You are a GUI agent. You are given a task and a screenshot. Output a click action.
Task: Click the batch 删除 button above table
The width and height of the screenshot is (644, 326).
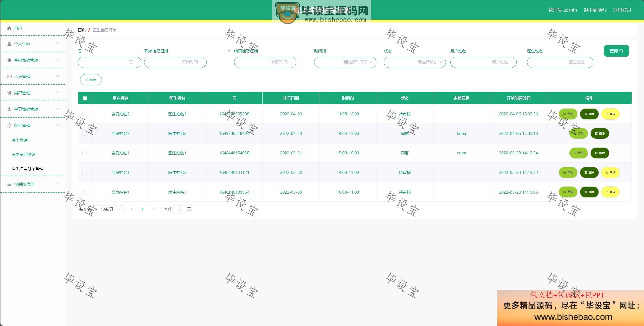click(91, 80)
